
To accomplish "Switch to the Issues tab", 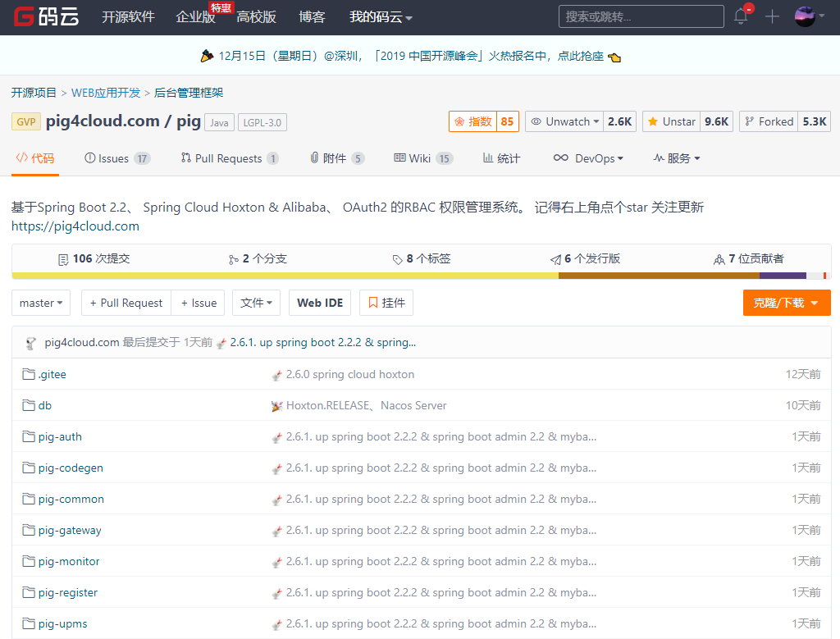I will pyautogui.click(x=117, y=158).
